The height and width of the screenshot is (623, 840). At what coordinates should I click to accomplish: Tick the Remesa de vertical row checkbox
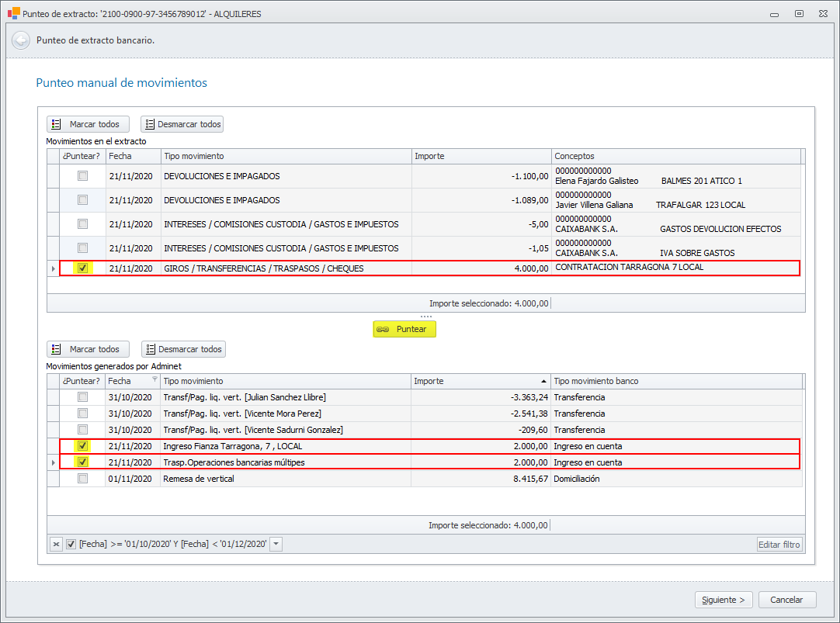coord(83,479)
